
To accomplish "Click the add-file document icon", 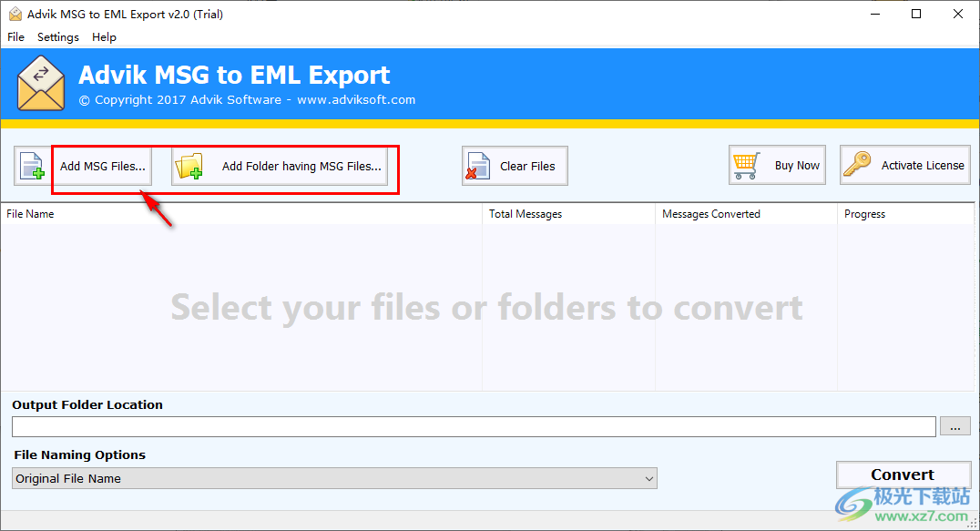I will click(33, 166).
